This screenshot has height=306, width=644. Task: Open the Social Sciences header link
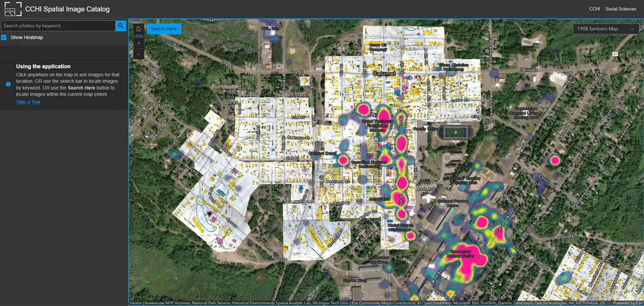coord(621,9)
